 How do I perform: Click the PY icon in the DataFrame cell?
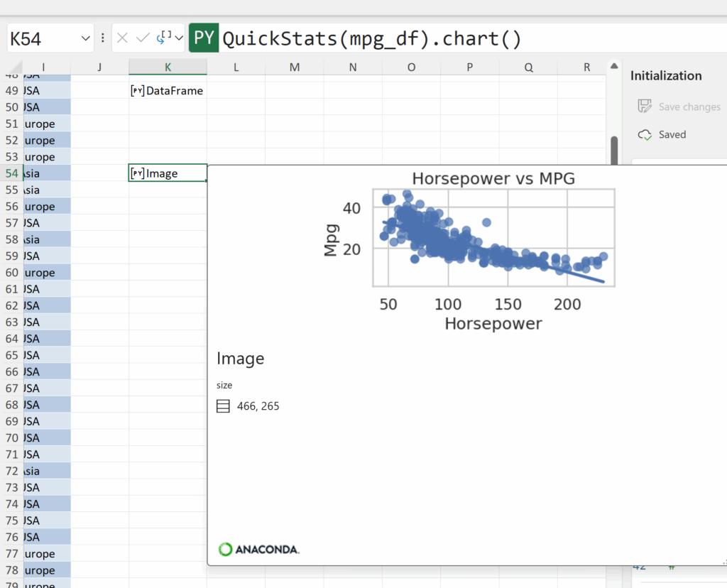click(138, 91)
